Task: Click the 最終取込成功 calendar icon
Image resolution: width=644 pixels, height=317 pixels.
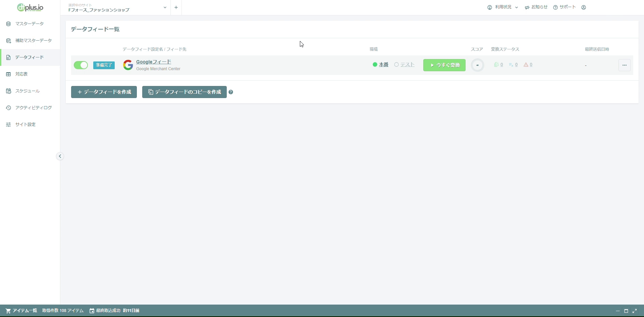Action: tap(92, 311)
